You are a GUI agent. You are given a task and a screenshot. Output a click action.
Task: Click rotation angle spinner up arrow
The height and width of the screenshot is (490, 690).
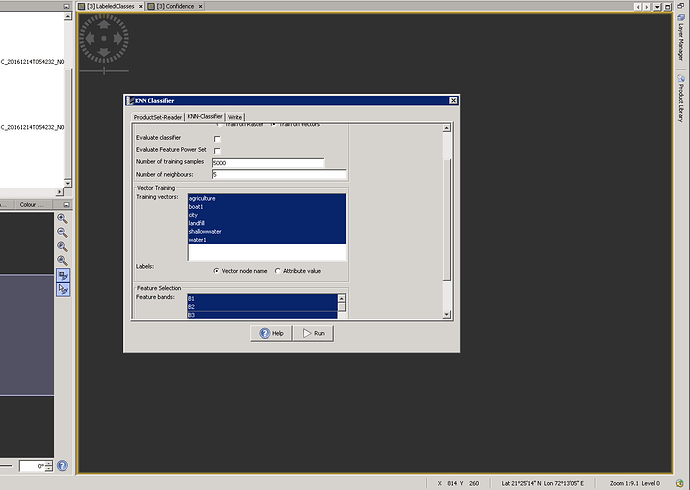49,463
